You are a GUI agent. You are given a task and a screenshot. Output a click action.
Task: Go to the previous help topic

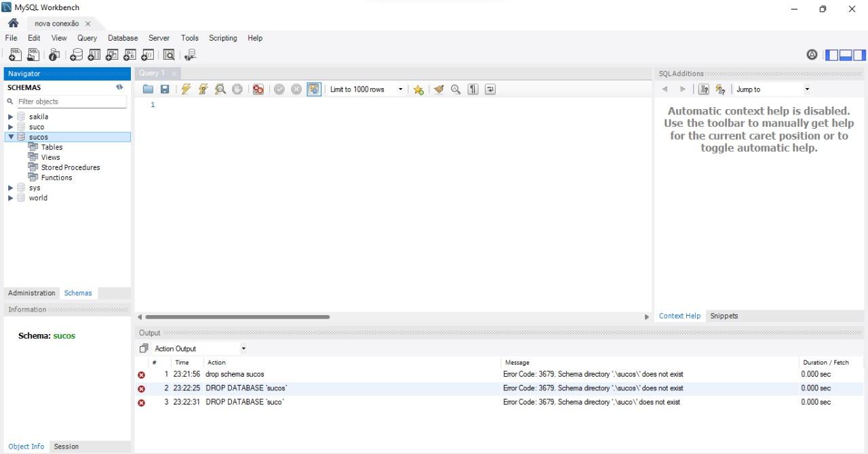[665, 89]
